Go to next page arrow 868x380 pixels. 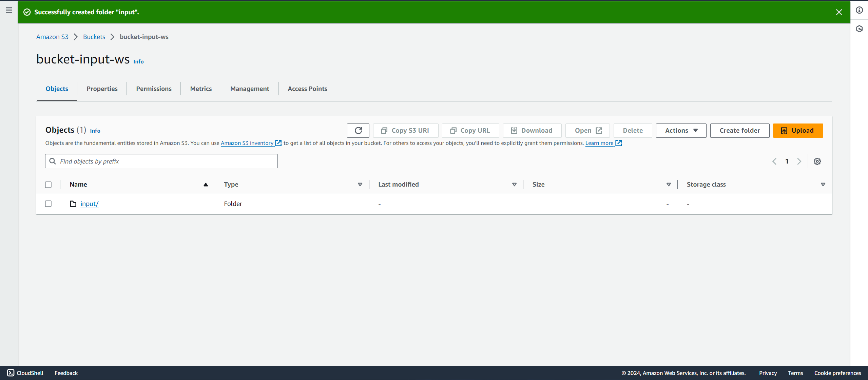(x=799, y=161)
